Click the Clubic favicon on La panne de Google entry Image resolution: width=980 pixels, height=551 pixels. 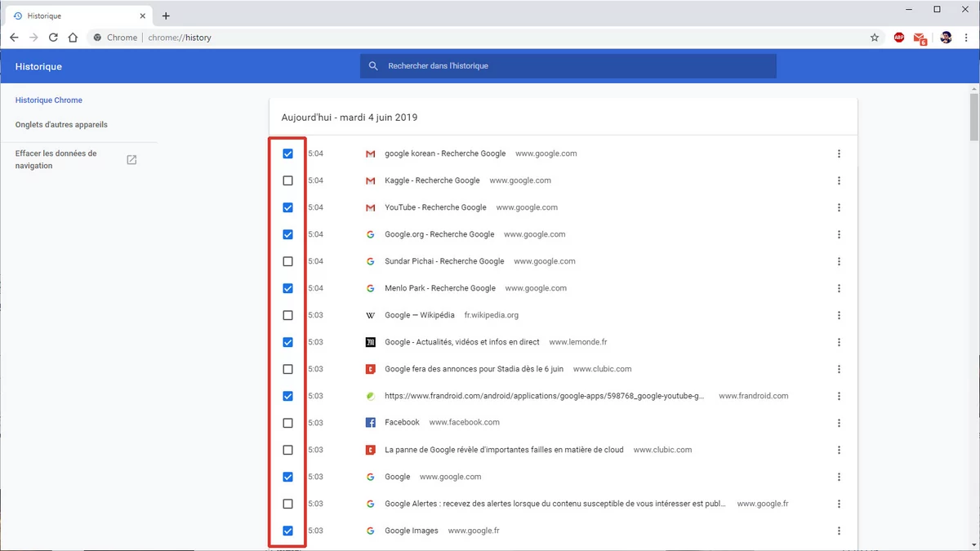point(370,450)
